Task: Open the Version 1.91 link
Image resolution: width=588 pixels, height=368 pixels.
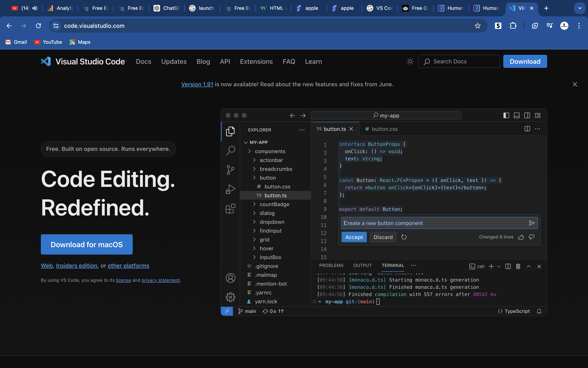Action: coord(197,84)
